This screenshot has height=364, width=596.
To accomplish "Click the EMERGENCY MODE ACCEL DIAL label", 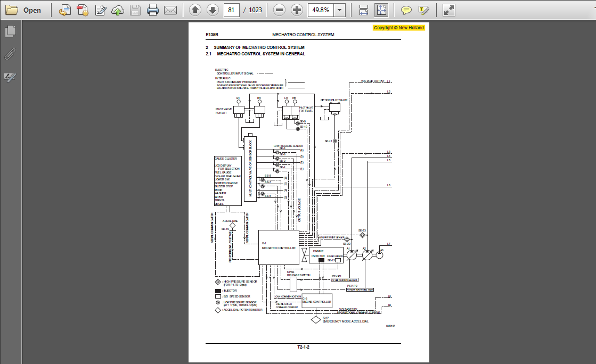I will [346, 321].
